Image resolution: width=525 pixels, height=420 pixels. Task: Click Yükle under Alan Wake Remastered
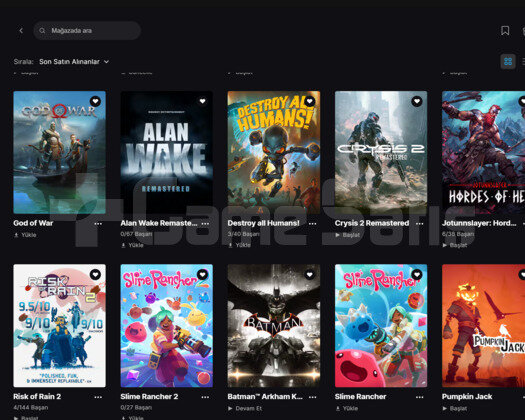[x=132, y=245]
